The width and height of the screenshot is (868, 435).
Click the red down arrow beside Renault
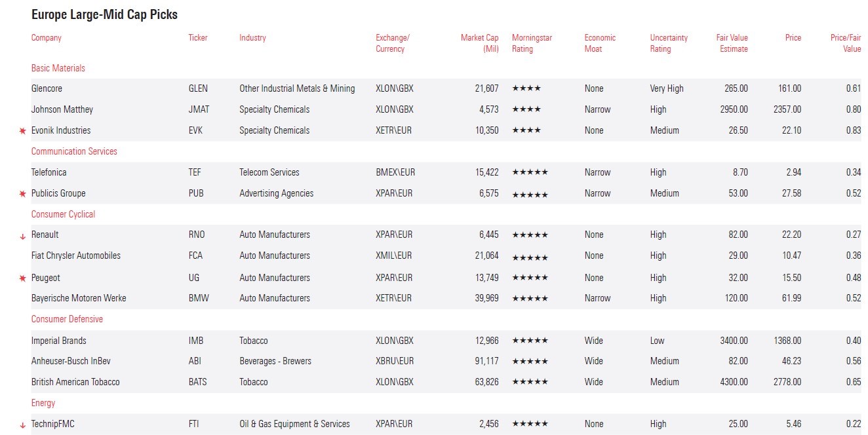click(23, 236)
